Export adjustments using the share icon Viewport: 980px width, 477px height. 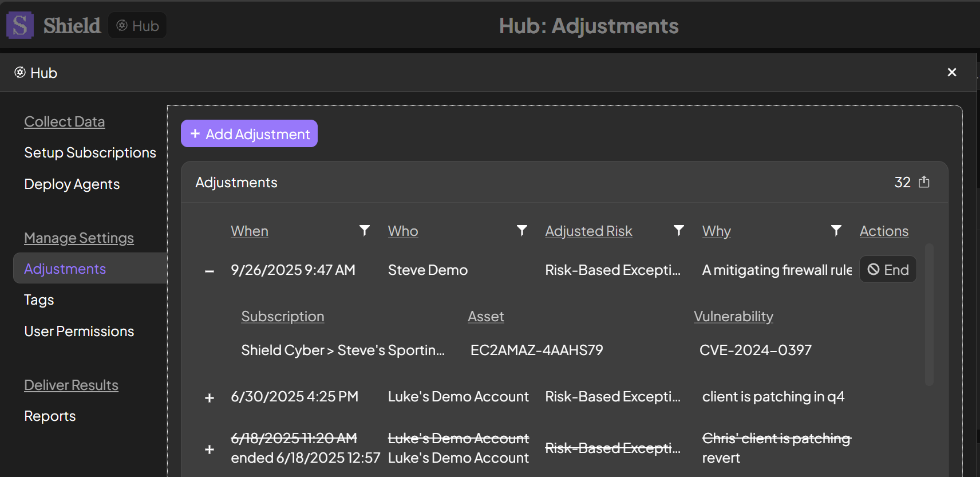click(x=924, y=182)
